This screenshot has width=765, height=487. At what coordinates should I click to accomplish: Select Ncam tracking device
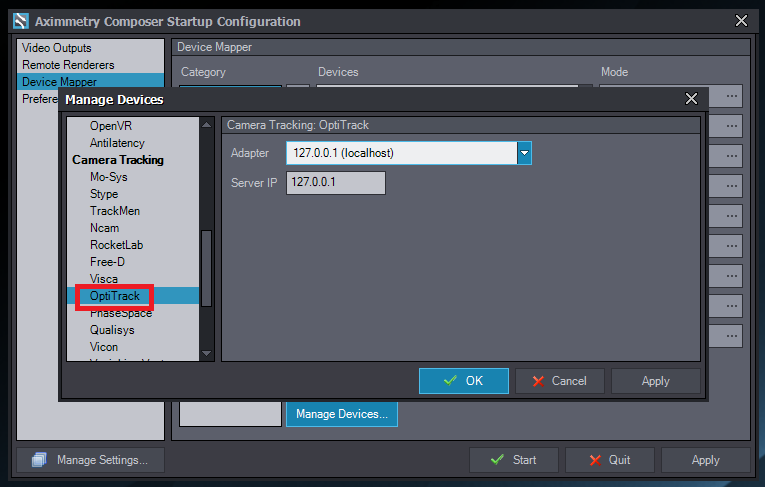coord(104,228)
